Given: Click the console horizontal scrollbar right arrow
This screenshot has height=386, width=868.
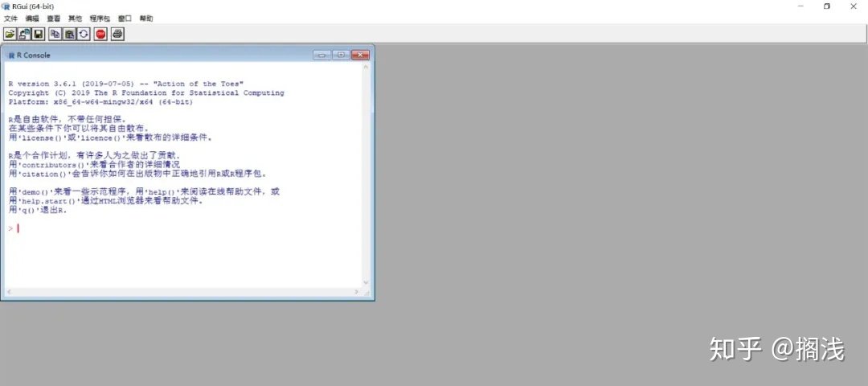Looking at the screenshot, I should (x=357, y=292).
